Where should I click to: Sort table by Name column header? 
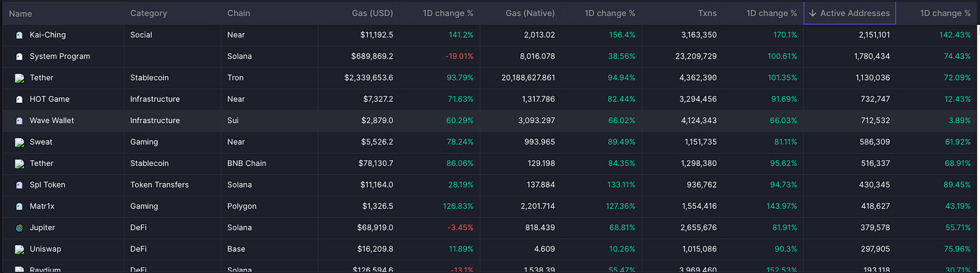coord(20,13)
